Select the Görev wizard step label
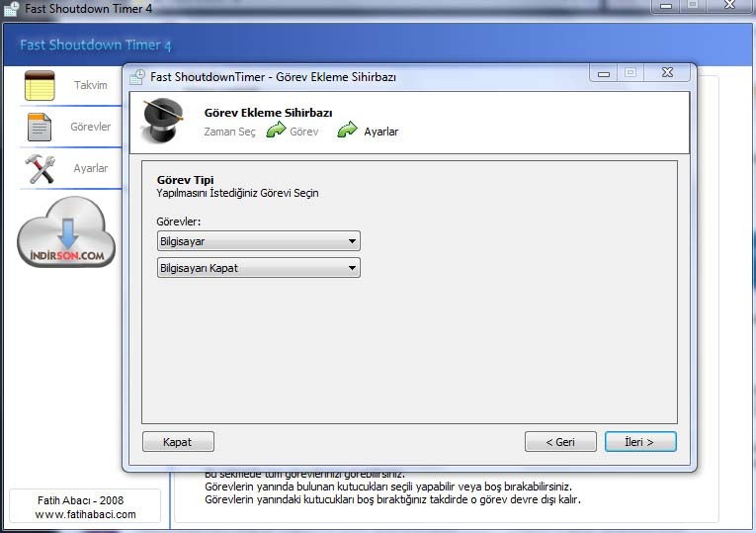This screenshot has height=533, width=756. (304, 132)
